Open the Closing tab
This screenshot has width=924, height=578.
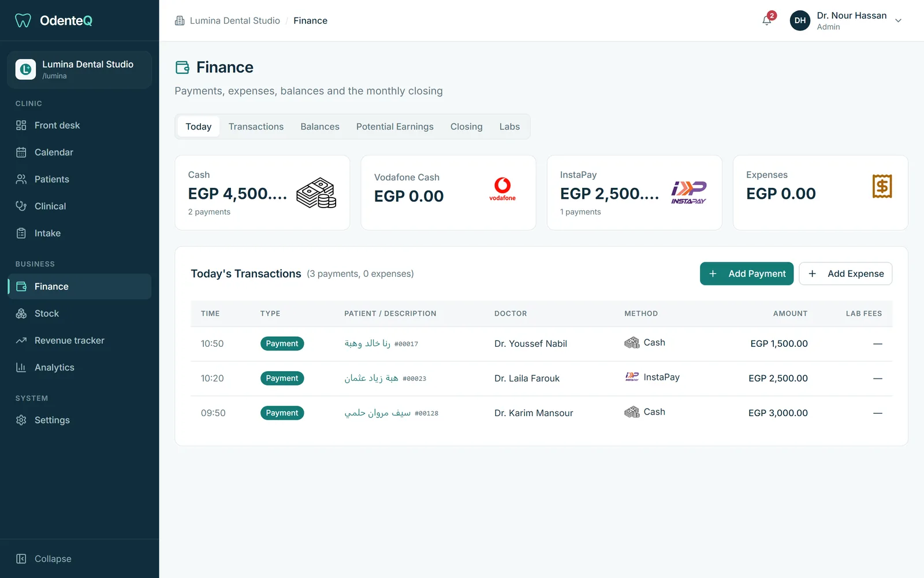coord(467,127)
